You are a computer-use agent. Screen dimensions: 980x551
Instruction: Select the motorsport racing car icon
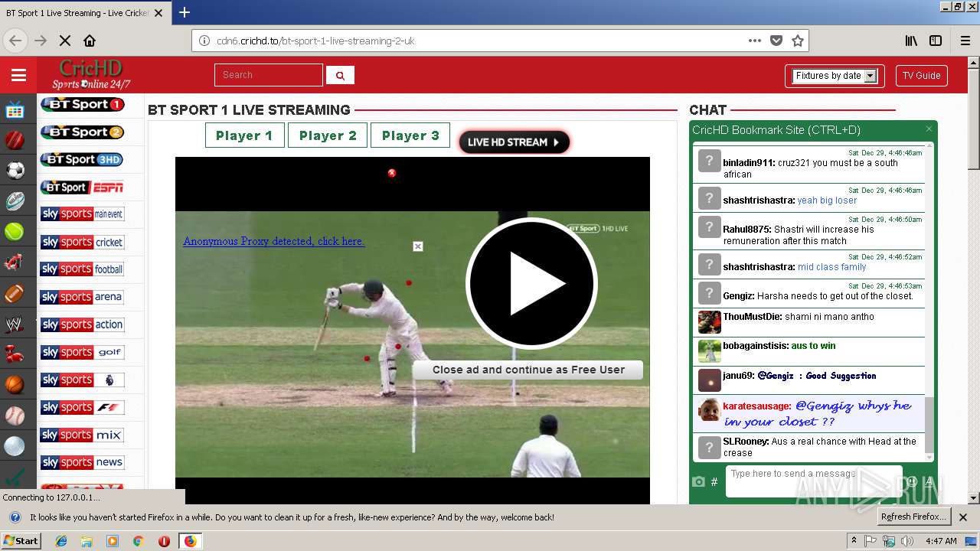point(15,262)
